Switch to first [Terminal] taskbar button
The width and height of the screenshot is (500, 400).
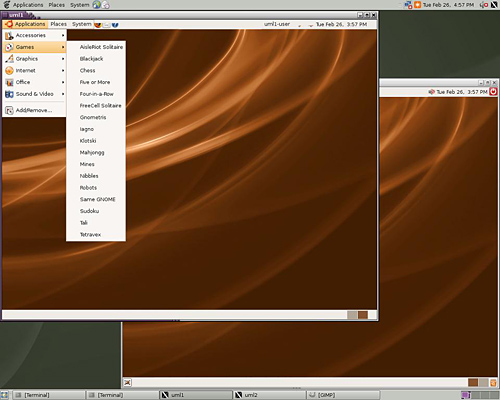49,395
